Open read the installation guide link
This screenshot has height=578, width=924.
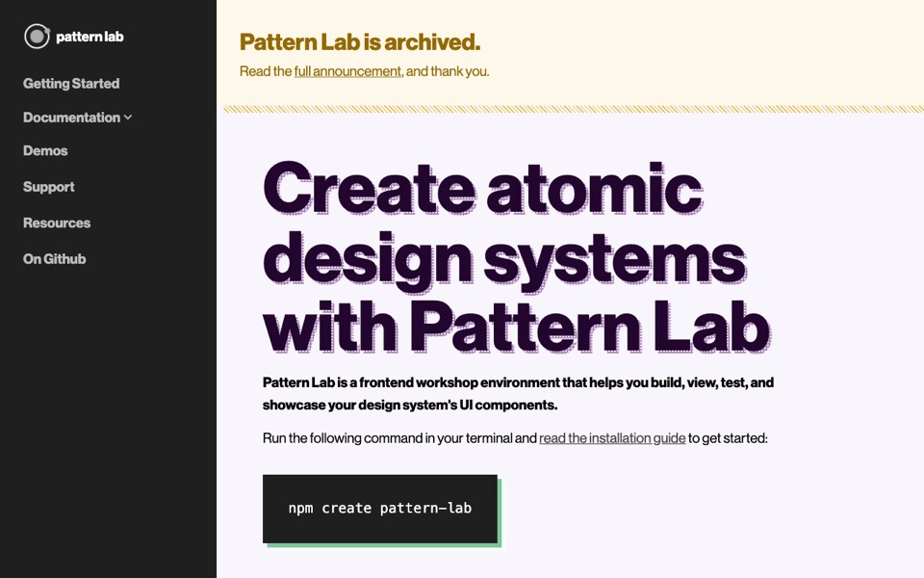612,438
